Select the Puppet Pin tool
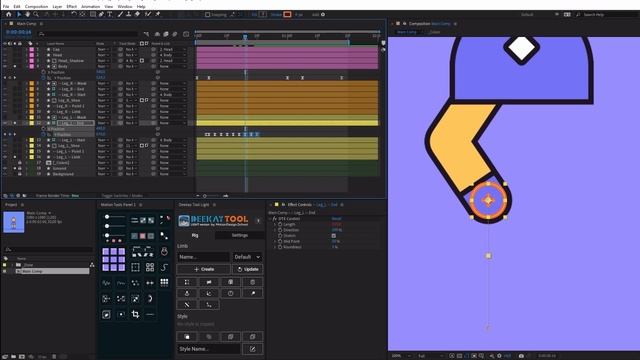640x360 pixels. coord(158,14)
